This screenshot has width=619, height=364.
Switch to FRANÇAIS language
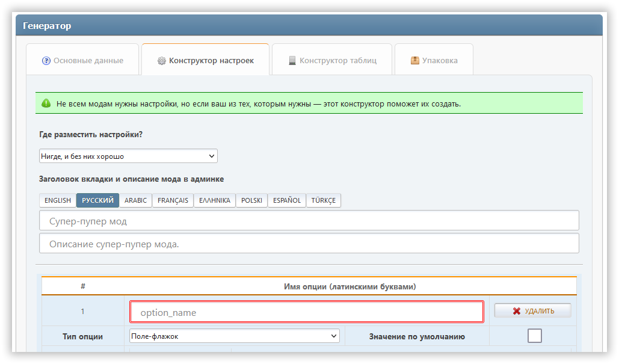(173, 200)
